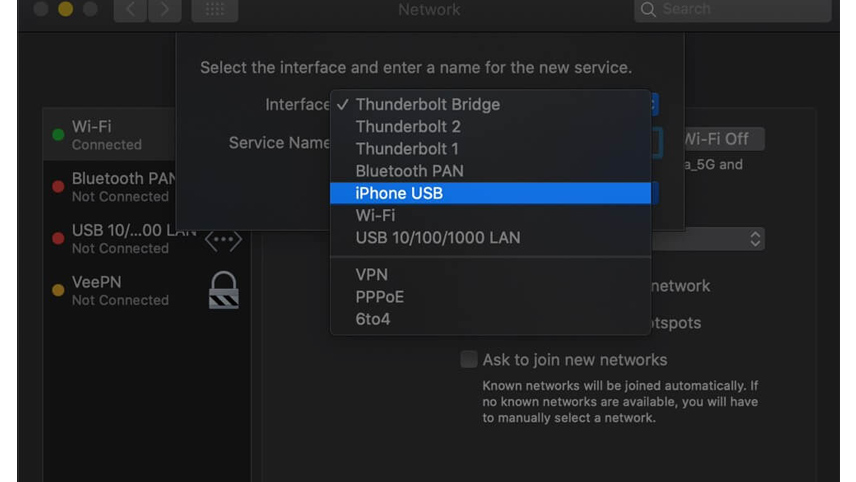Click the VeePN lock icon

tap(224, 290)
